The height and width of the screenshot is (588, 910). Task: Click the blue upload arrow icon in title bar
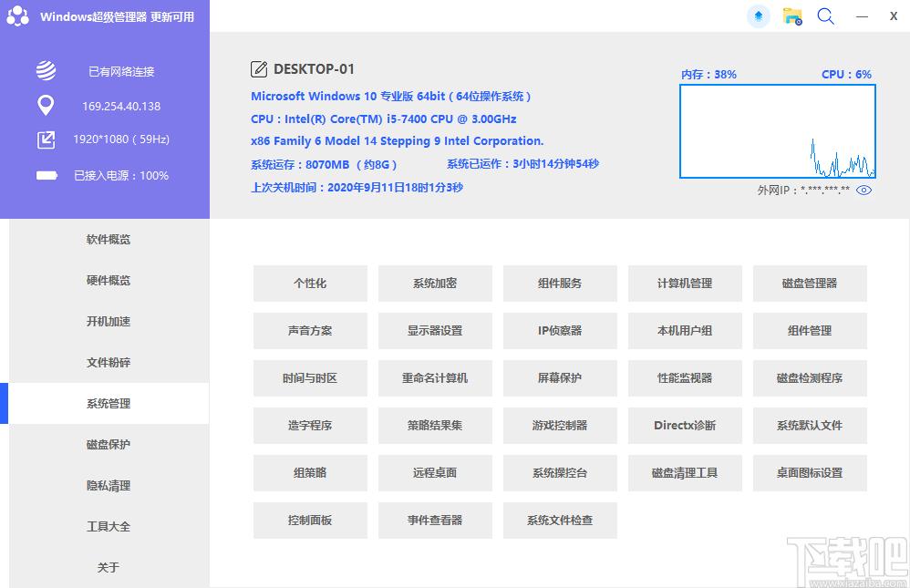pyautogui.click(x=758, y=16)
